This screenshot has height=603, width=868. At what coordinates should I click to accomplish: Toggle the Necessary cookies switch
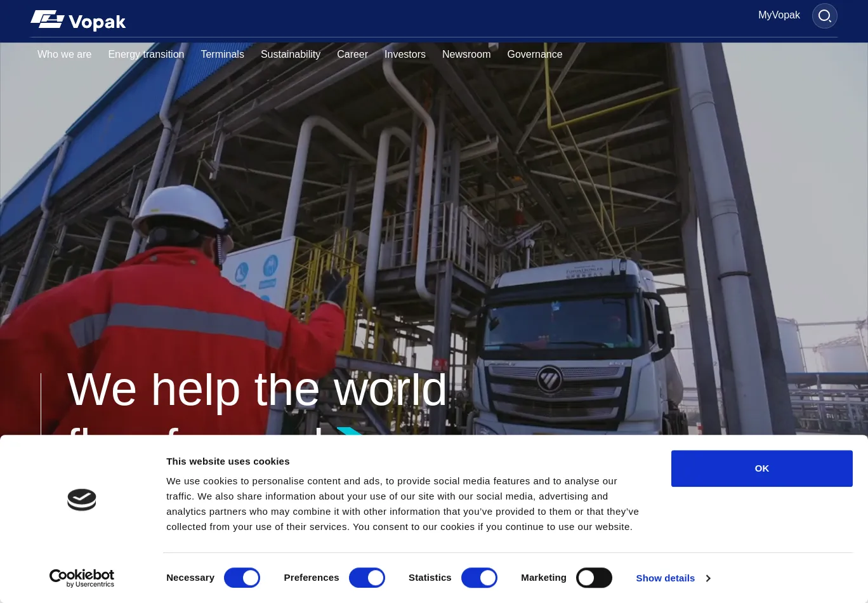point(242,578)
